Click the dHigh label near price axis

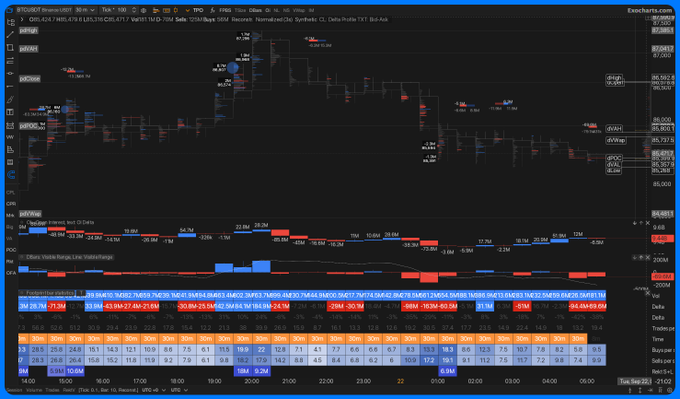tap(614, 78)
